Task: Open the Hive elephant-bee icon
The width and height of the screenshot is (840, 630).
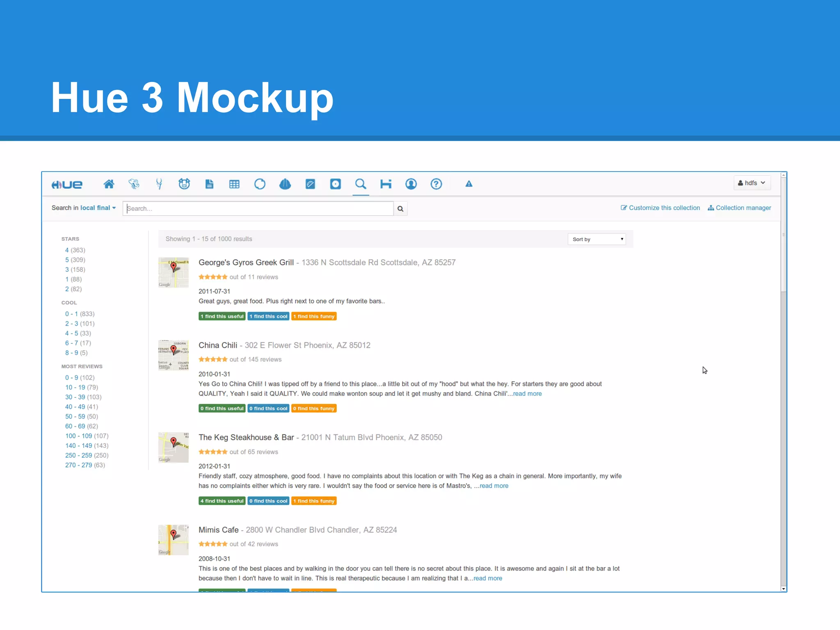Action: click(x=134, y=184)
